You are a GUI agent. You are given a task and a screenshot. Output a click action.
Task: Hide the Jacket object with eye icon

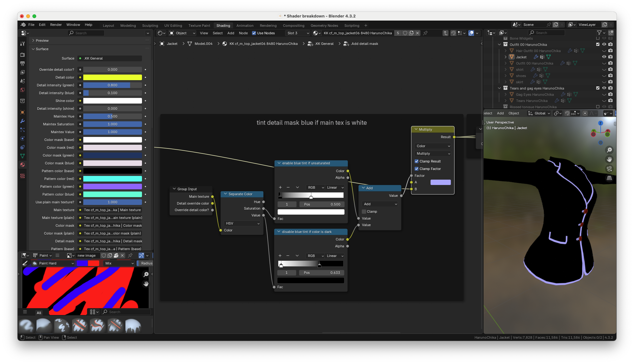(604, 57)
